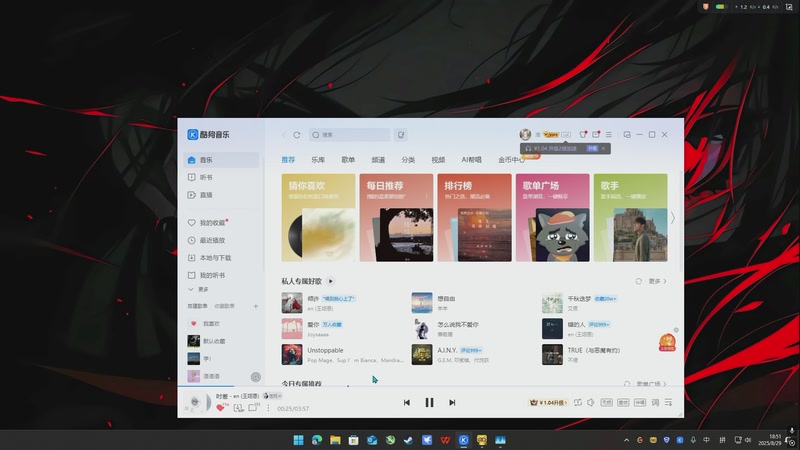800x450 pixels.
Task: Show hidden tray icons on the taskbar
Action: click(627, 440)
